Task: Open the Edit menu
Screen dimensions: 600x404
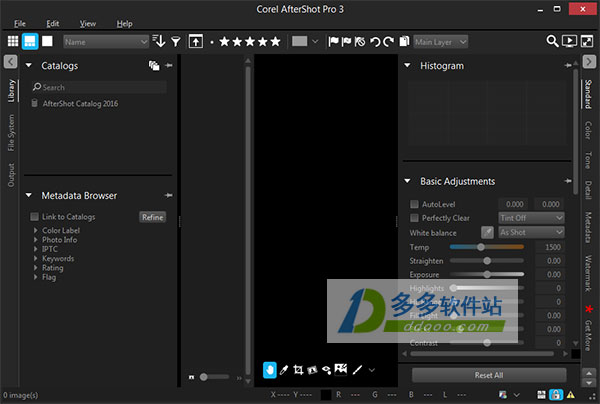Action: pos(52,23)
